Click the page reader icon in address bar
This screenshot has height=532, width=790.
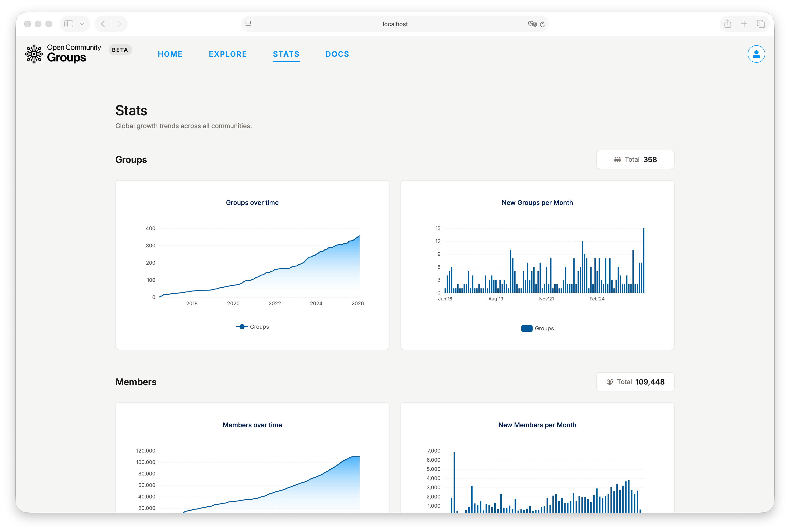coord(248,24)
